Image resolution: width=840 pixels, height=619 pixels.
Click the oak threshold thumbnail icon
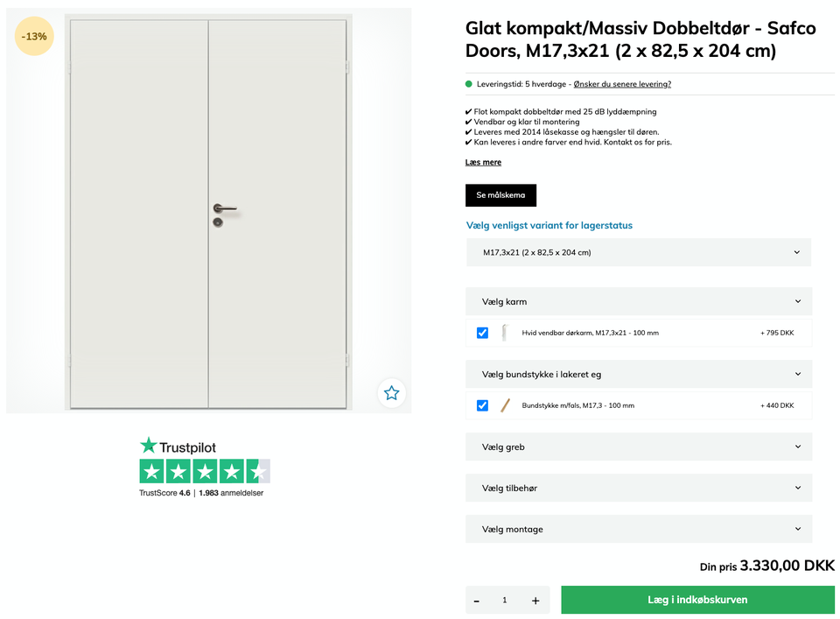505,405
